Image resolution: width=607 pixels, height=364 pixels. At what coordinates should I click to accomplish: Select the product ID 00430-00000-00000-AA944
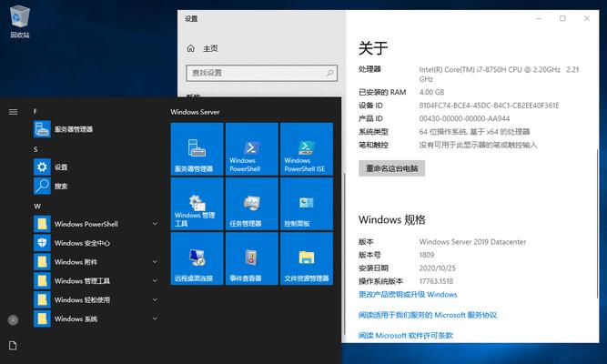(x=464, y=118)
